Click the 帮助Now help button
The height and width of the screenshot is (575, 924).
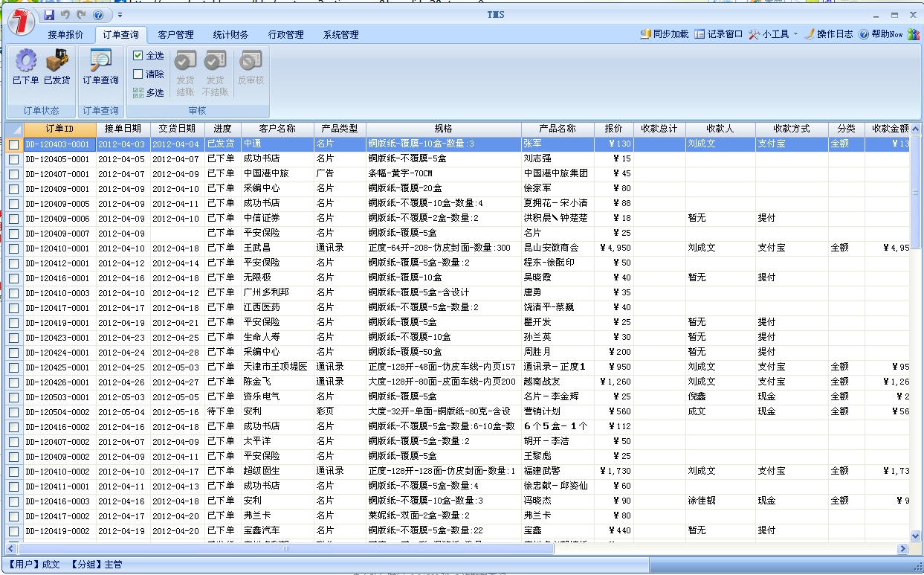[881, 34]
